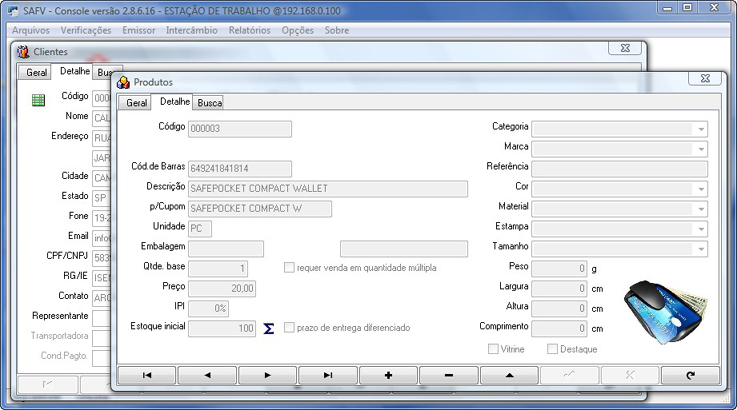Switch to Geral tab in Produtos

coord(136,102)
